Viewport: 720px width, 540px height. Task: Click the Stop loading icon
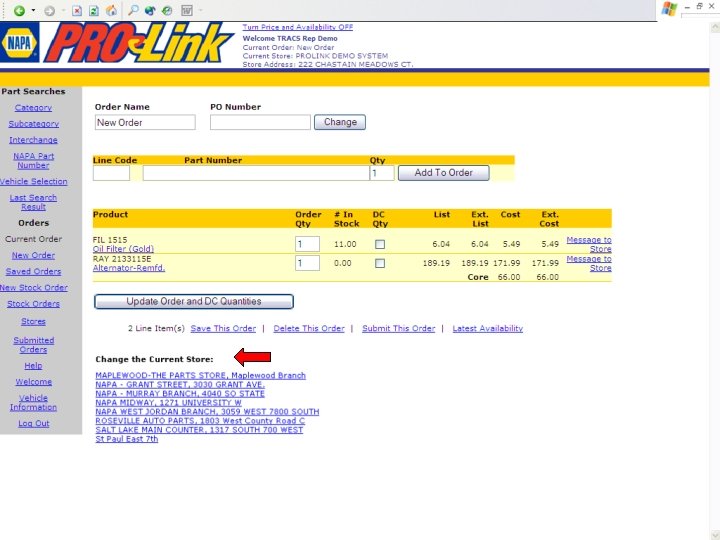point(77,11)
